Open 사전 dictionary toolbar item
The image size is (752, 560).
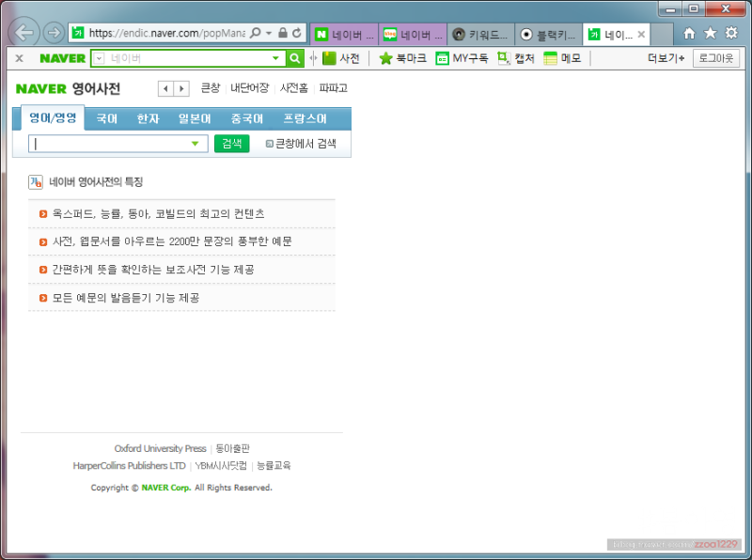[x=341, y=58]
